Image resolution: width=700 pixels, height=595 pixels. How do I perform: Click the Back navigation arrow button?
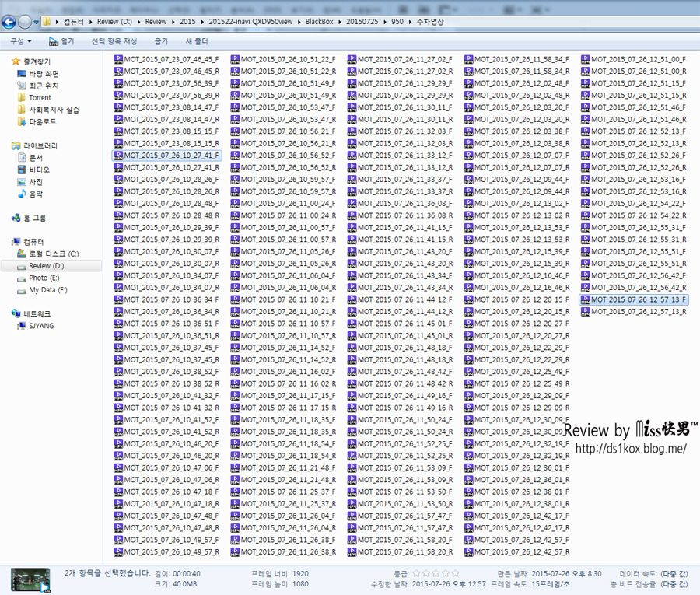click(x=9, y=22)
